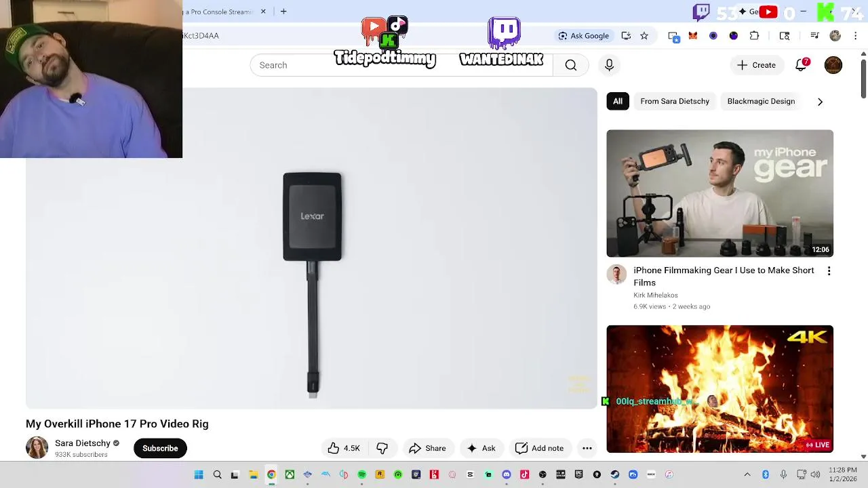Click the tab search side panel icon

(785, 36)
